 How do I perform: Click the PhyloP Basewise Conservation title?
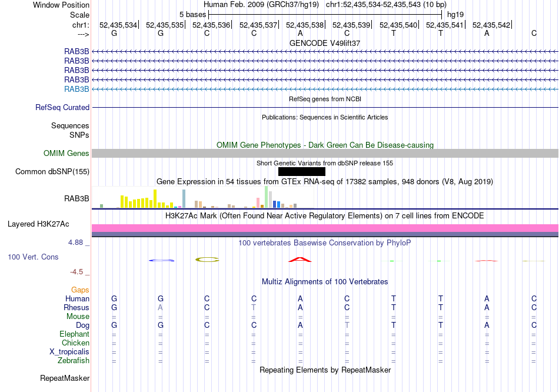click(325, 243)
